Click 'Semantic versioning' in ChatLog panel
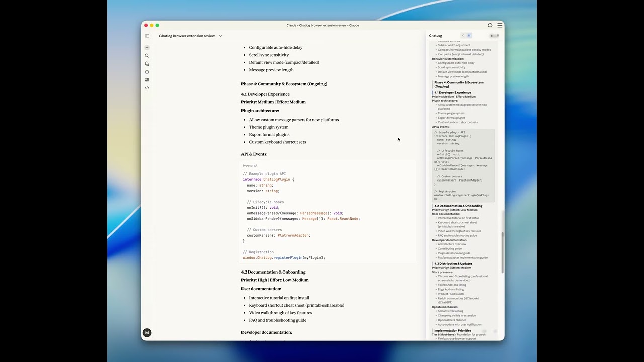The width and height of the screenshot is (644, 362). 450,311
